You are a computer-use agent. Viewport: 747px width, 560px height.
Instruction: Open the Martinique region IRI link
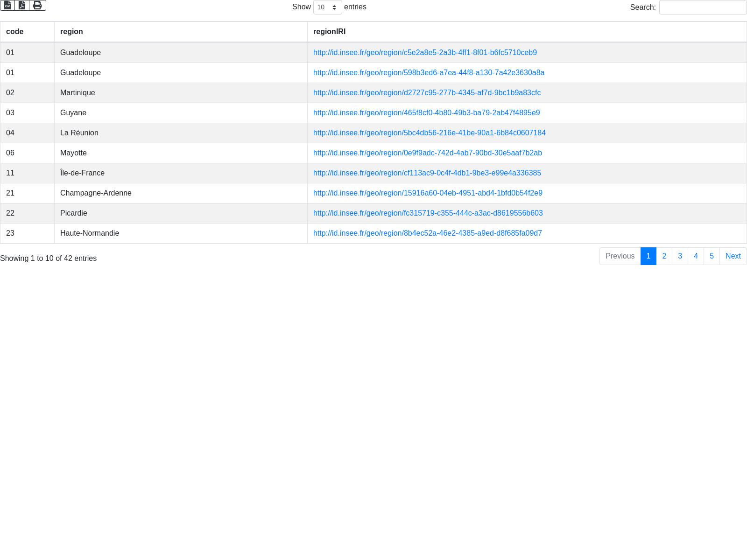(427, 93)
